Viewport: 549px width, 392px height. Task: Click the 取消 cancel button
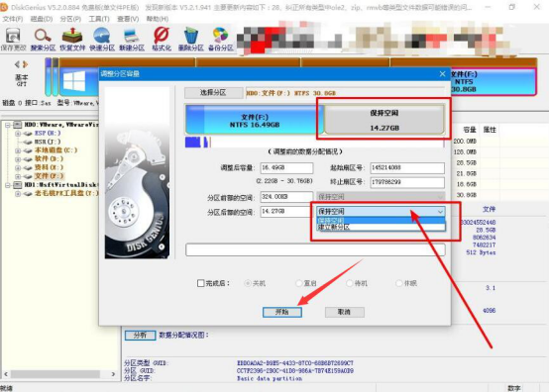(345, 312)
